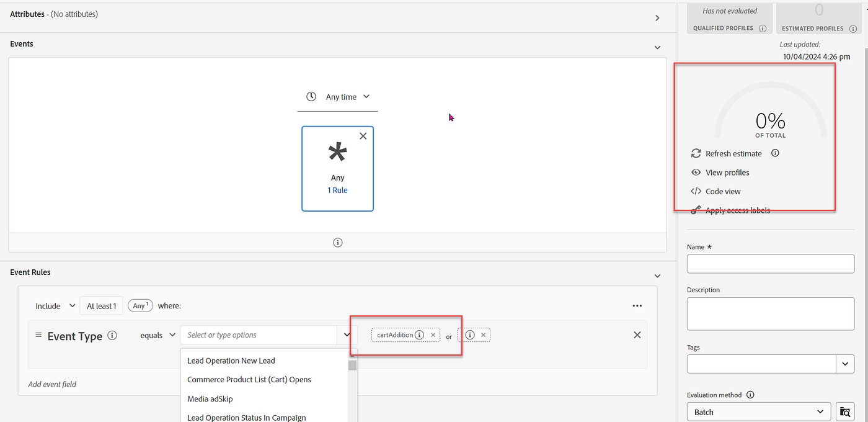This screenshot has width=868, height=422.
Task: Expand the Attributes section chevron
Action: click(x=657, y=18)
